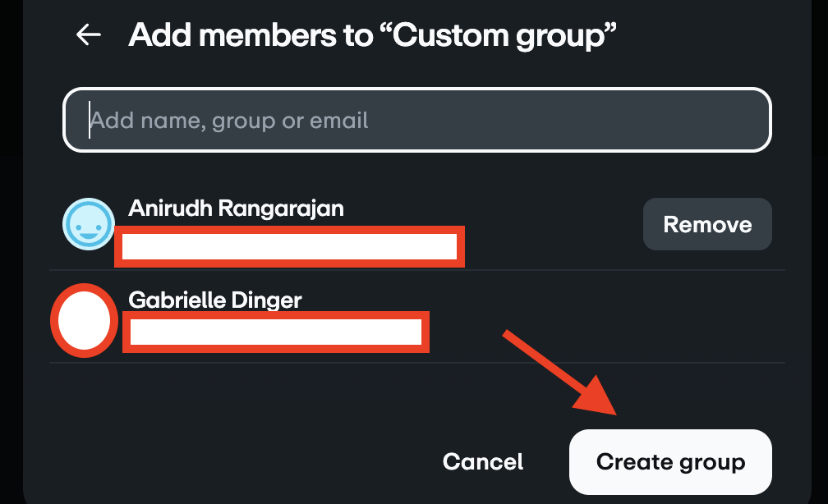Click the divider line below Gabrielle Dinger's row
This screenshot has width=828, height=504.
(417, 363)
